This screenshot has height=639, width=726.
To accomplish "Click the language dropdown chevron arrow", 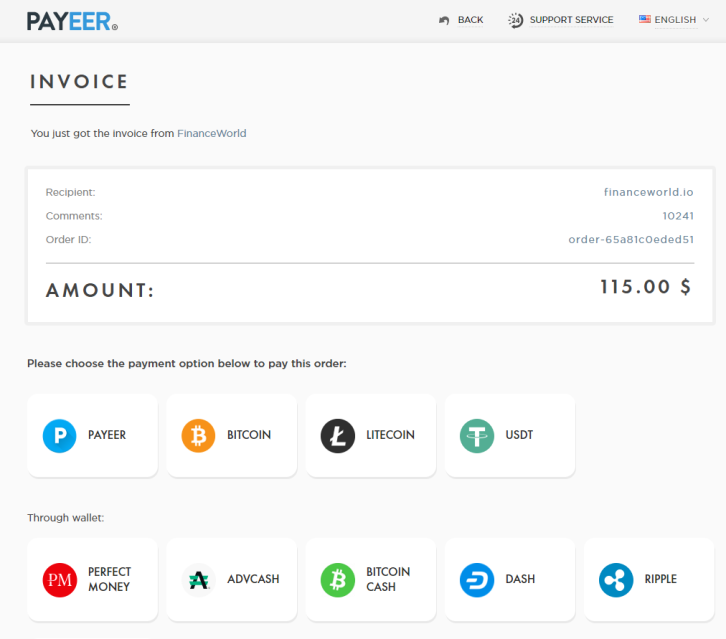I will 706,20.
